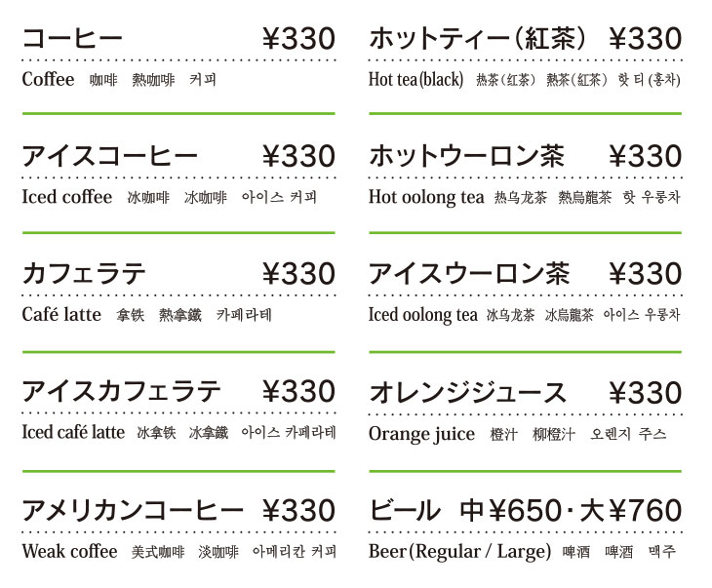This screenshot has height=588, width=712.
Task: Select the コーヒー menu heading
Action: coord(72,38)
